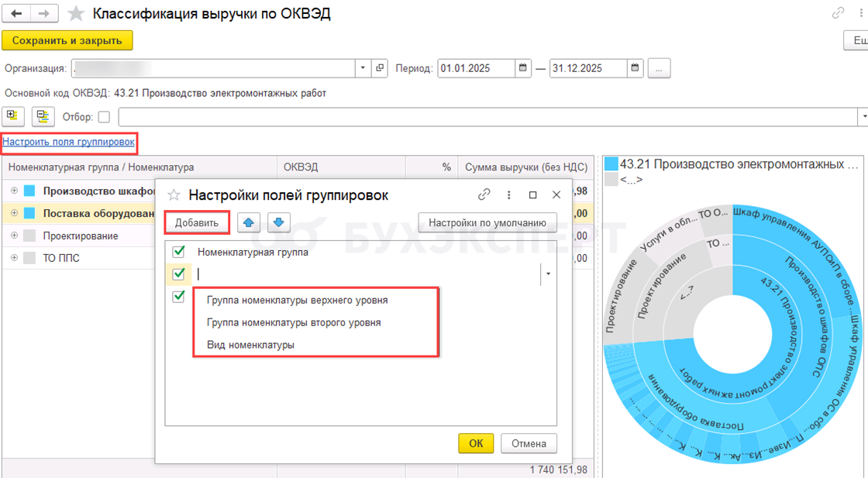
Task: Expand the ТО ППС tree row
Action: 14,258
